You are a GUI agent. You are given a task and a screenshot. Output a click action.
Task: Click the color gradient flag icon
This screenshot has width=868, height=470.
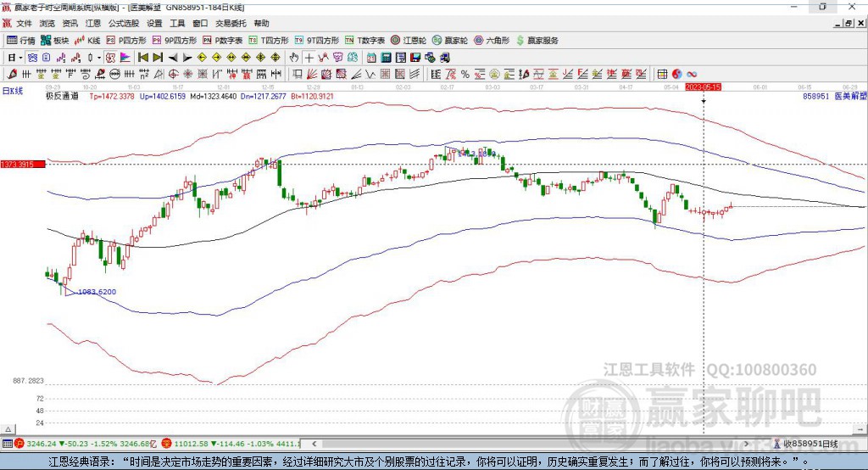pyautogui.click(x=125, y=58)
